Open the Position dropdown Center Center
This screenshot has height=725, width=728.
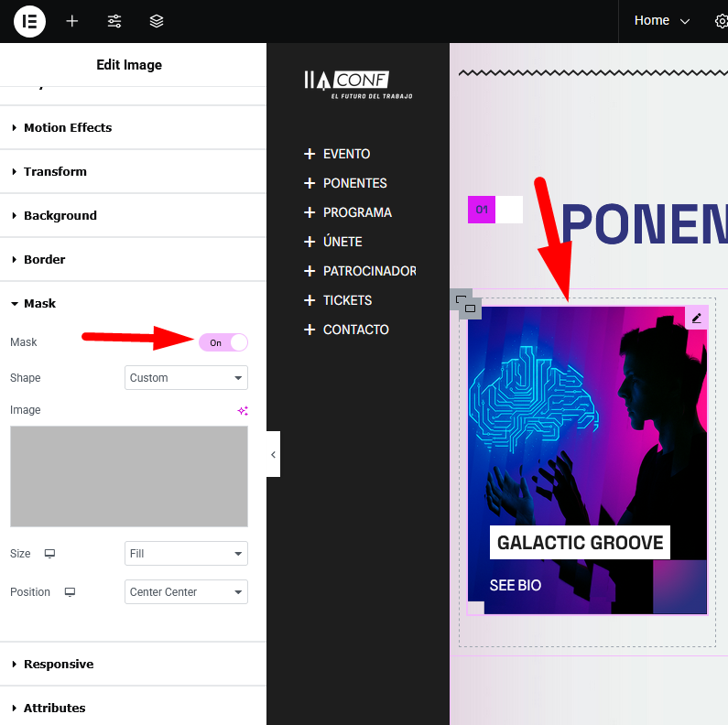click(x=186, y=592)
